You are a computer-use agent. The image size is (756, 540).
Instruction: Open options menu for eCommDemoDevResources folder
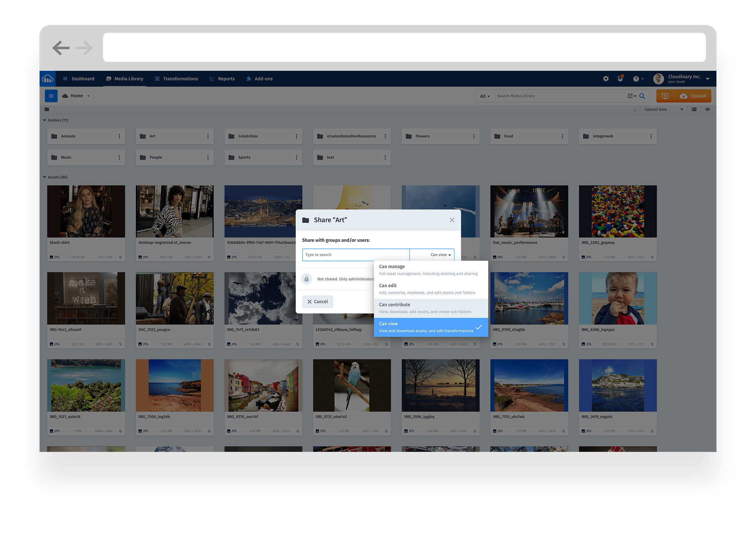click(385, 136)
